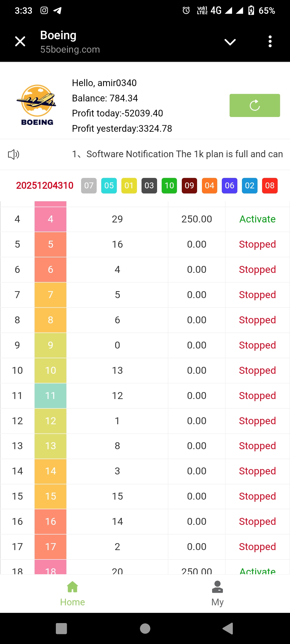Select the green number 10 ball
The width and height of the screenshot is (290, 644).
(x=169, y=185)
